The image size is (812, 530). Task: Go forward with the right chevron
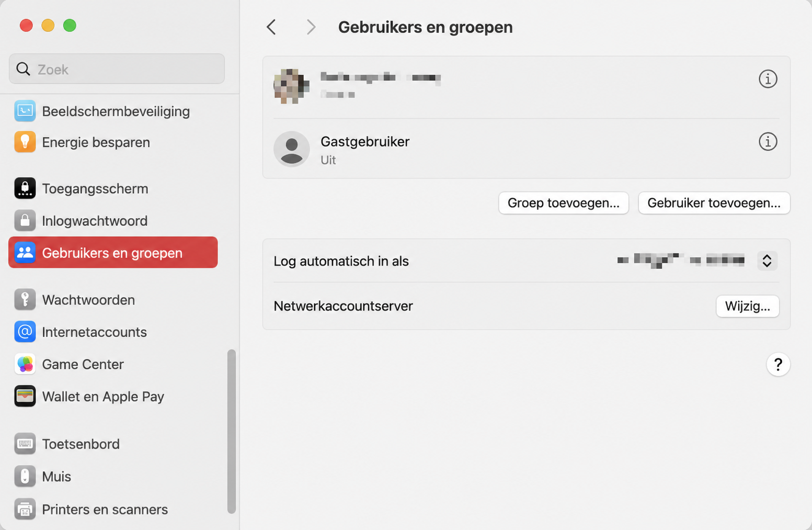[311, 27]
